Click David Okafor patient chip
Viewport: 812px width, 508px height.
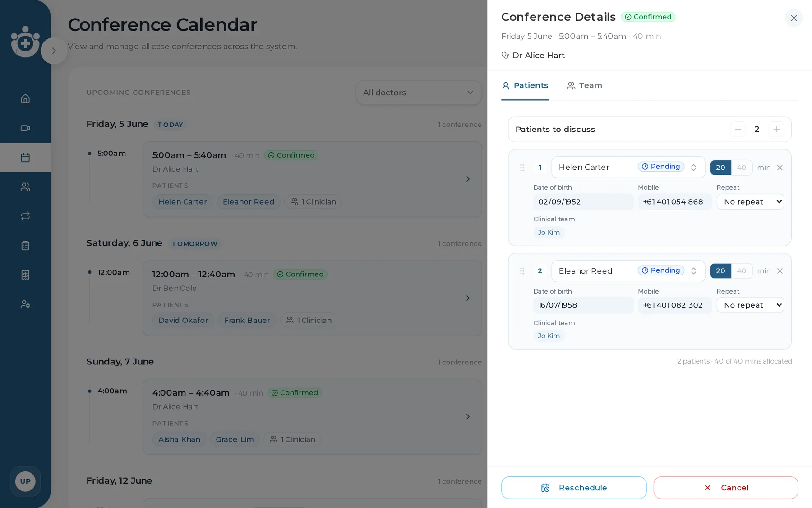(x=183, y=321)
